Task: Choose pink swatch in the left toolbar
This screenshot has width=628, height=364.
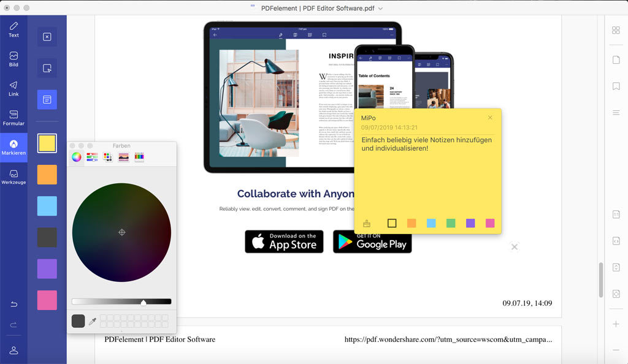Action: [47, 300]
